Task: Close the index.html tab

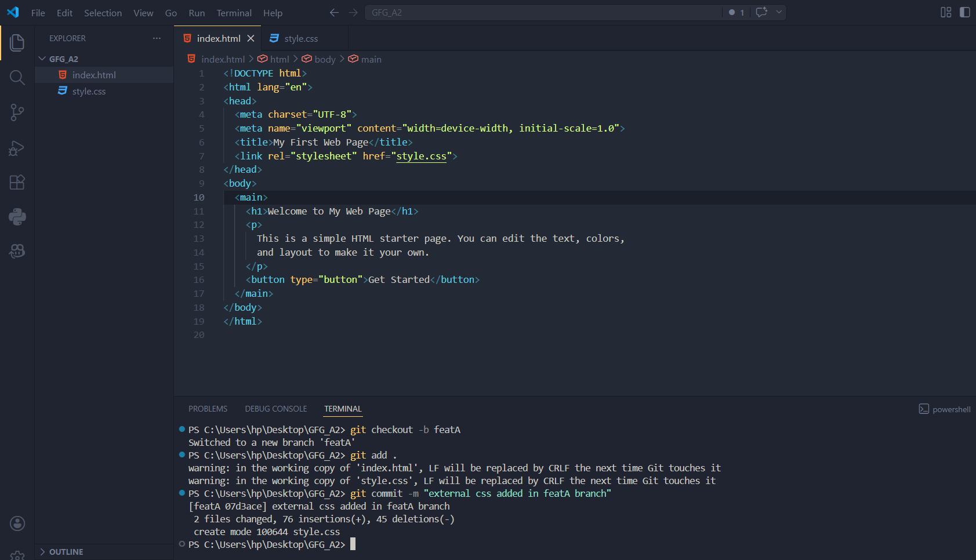Action: 251,38
